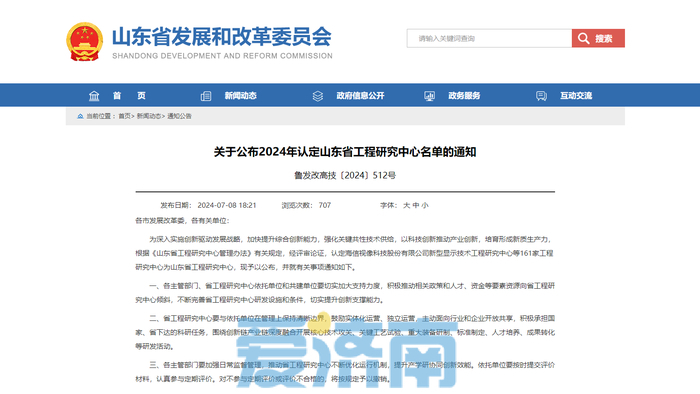The width and height of the screenshot is (700, 394).
Task: Click the publish date 2024-07-08 18:21
Action: point(227,205)
